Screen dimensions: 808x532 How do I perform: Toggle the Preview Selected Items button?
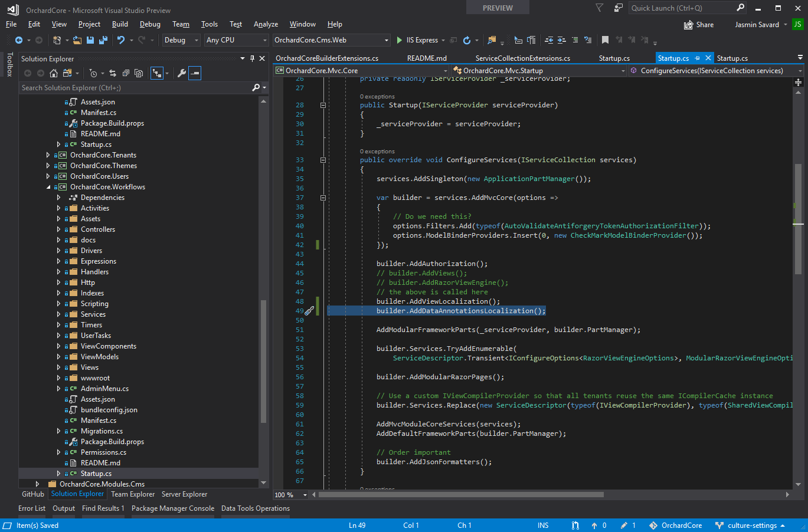point(195,73)
